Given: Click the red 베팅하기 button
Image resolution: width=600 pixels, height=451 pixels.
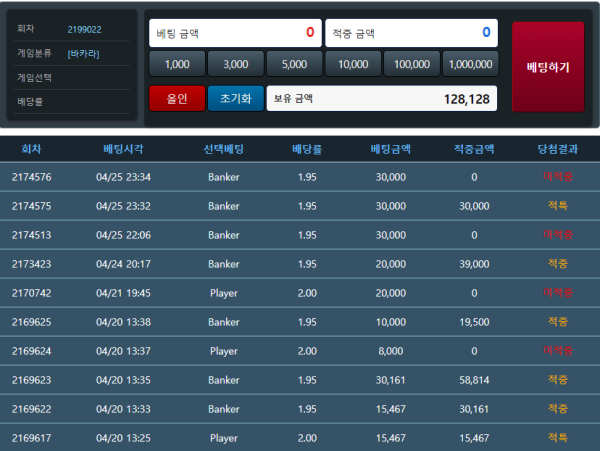Looking at the screenshot, I should pyautogui.click(x=547, y=67).
